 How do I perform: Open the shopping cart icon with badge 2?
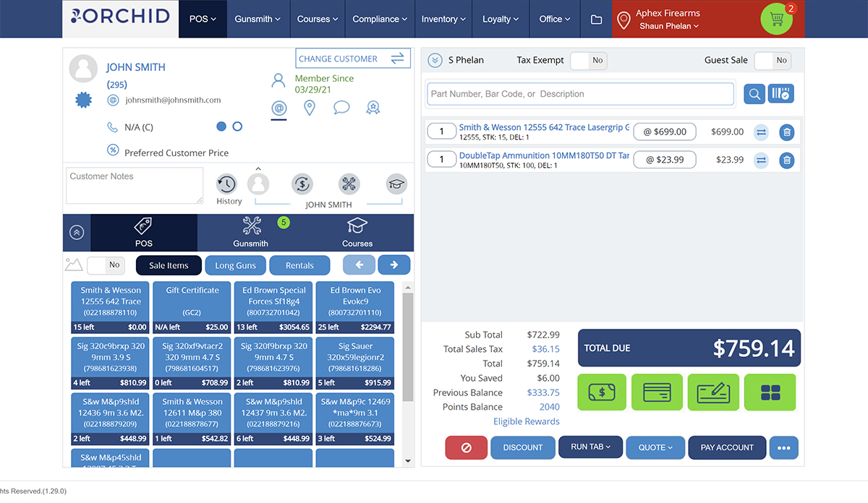tap(777, 19)
